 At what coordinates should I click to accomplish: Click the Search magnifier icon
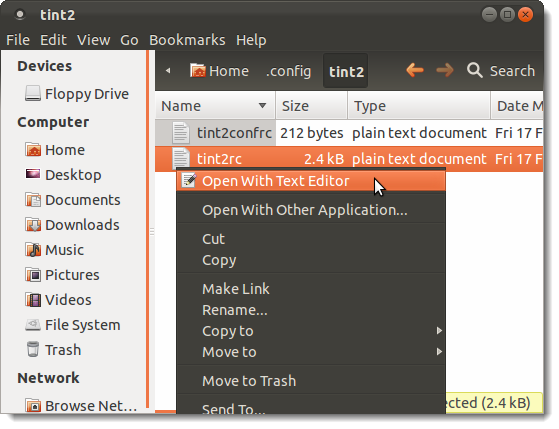(x=475, y=70)
